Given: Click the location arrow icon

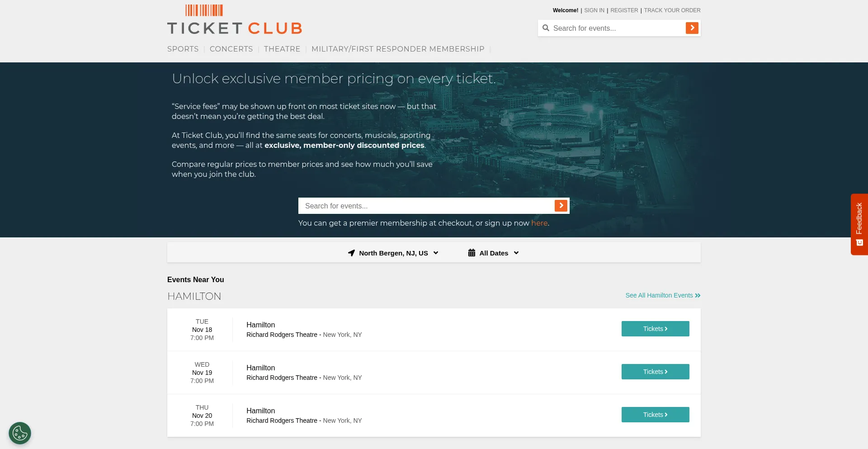Looking at the screenshot, I should click(x=351, y=253).
